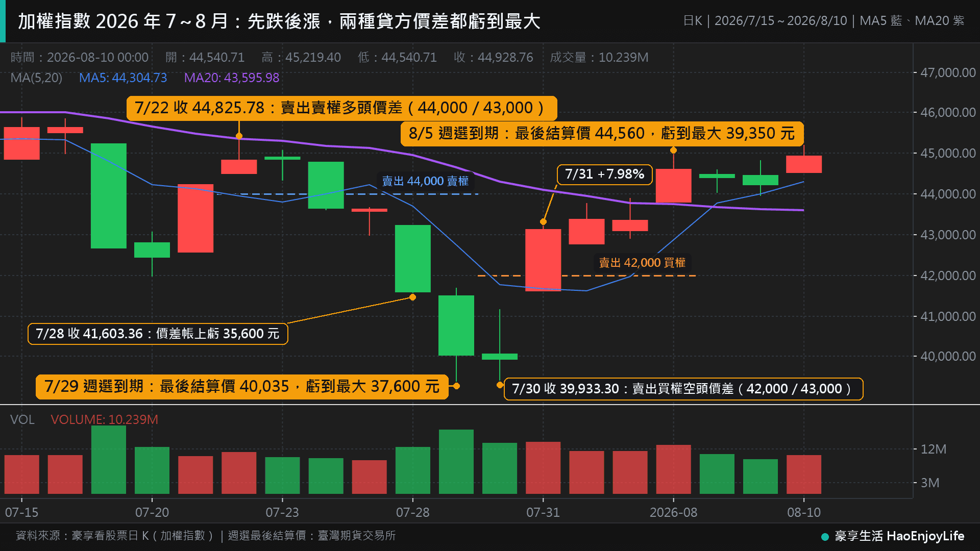This screenshot has width=980, height=551.
Task: Click the 8/5 週選到期 annotation label
Action: [602, 134]
